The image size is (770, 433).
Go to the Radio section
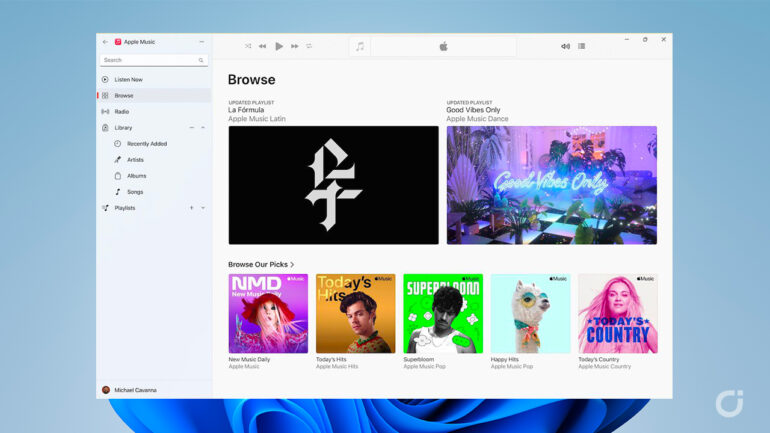(x=121, y=111)
